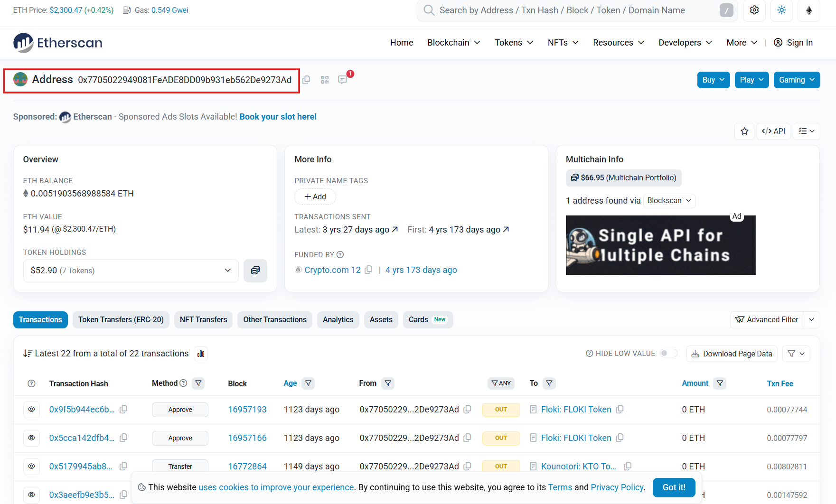Add address to watch list star
This screenshot has height=504, width=836.
point(744,131)
